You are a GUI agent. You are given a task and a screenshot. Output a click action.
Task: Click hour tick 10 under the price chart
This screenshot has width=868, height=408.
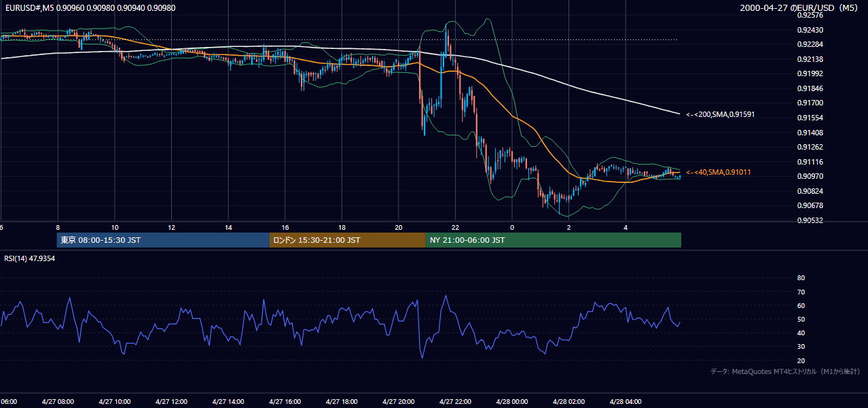click(x=115, y=227)
